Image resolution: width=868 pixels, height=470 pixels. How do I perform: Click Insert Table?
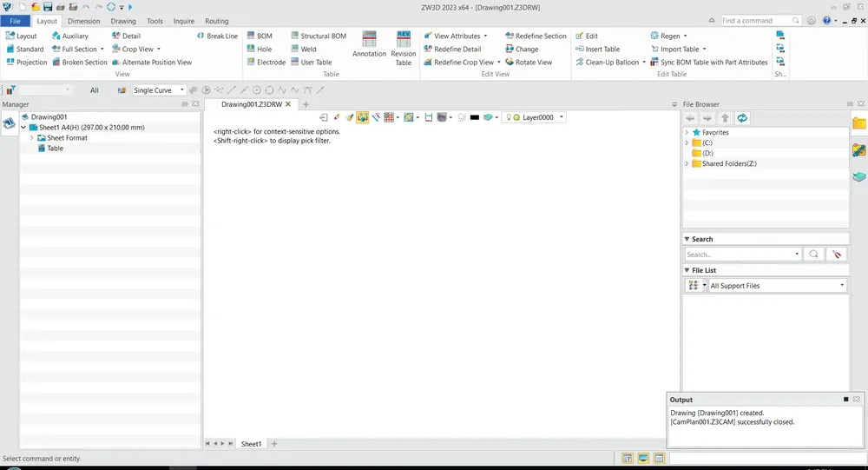597,50
